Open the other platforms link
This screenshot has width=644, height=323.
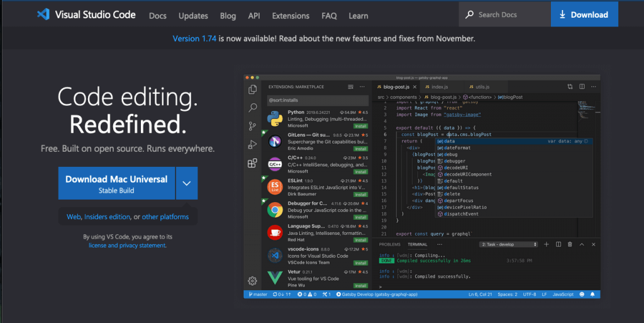pos(165,217)
